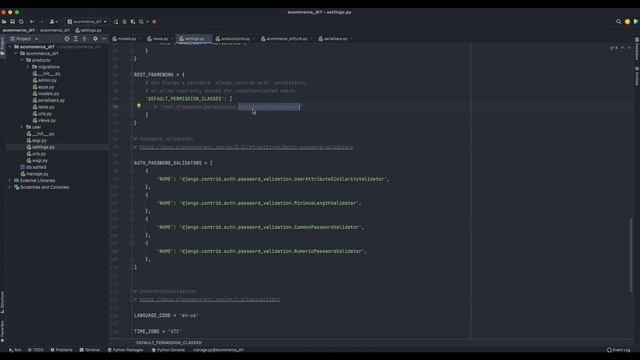Screen dimensions: 640x360
Task: Open the Event Log button
Action: tap(619, 350)
